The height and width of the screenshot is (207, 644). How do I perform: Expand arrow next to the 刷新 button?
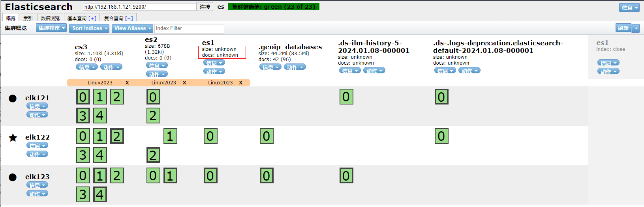tap(636, 28)
